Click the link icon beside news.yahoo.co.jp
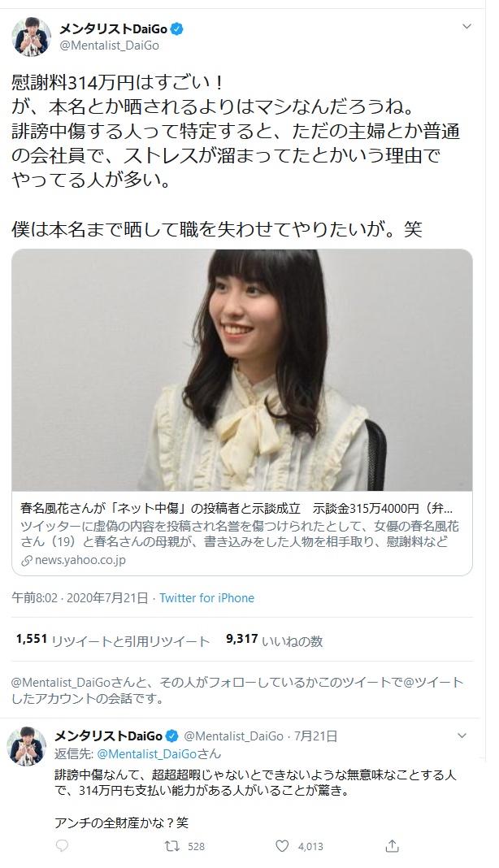This screenshot has height=868, width=499. point(26,560)
